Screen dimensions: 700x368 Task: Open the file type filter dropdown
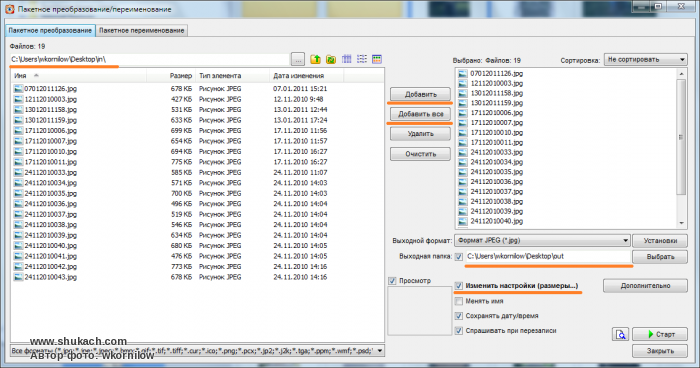click(197, 351)
